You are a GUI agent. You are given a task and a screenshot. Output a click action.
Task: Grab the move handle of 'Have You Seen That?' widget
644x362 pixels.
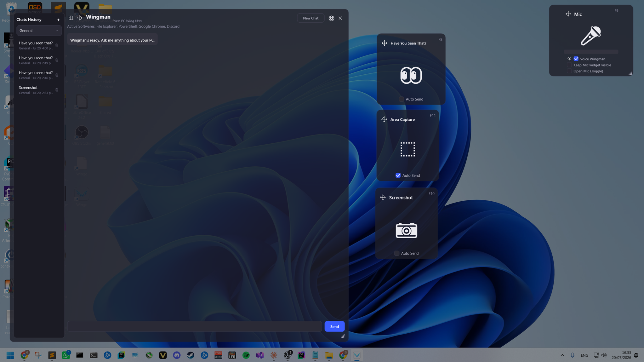(384, 43)
